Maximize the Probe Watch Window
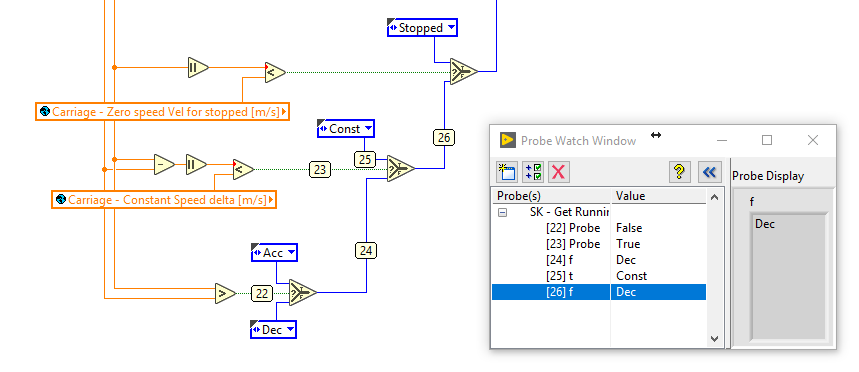Viewport: 859px width, 372px height. click(x=767, y=140)
